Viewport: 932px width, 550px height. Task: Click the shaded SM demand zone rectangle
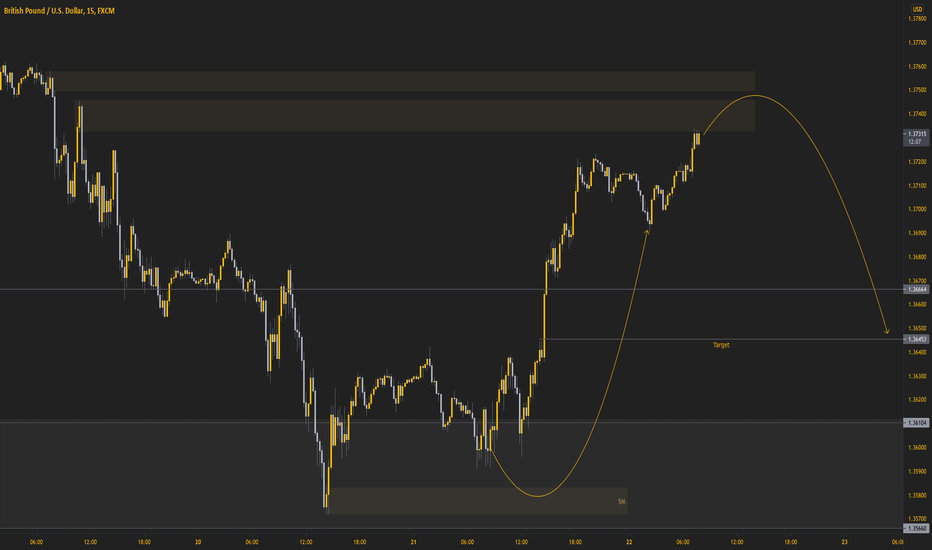pyautogui.click(x=477, y=501)
